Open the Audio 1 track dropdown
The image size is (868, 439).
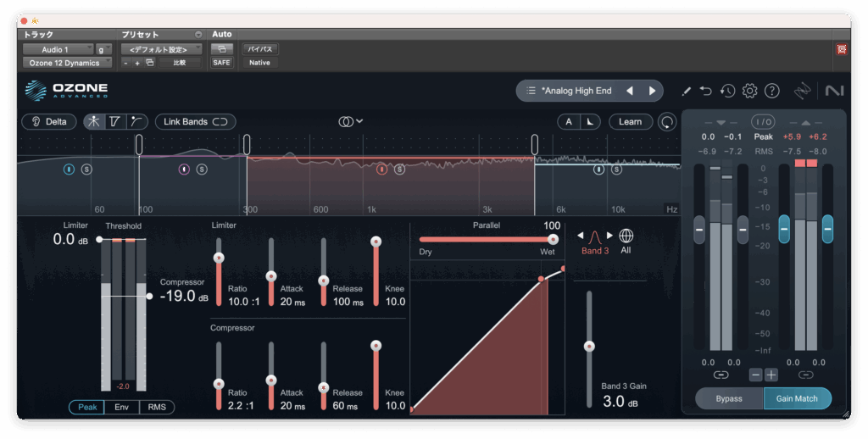pos(58,49)
